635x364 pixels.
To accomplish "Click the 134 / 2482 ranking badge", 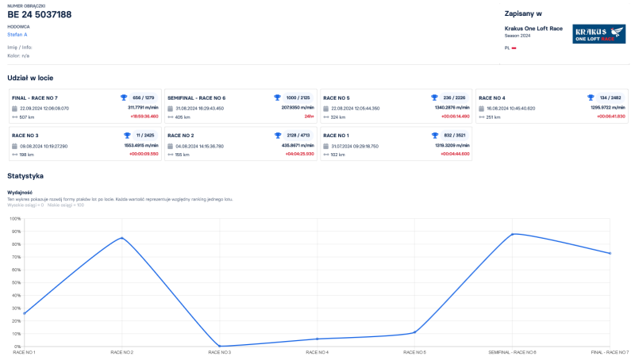I will 610,98.
